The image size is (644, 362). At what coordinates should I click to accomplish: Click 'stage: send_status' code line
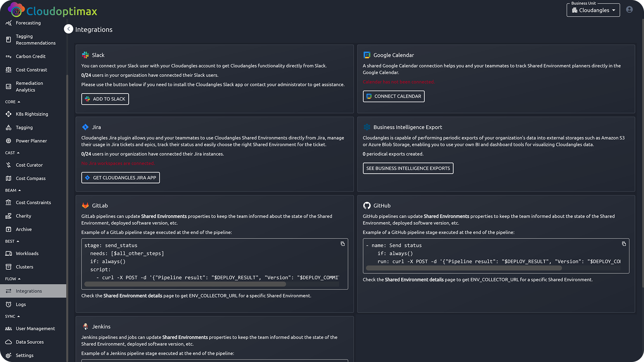pos(111,245)
